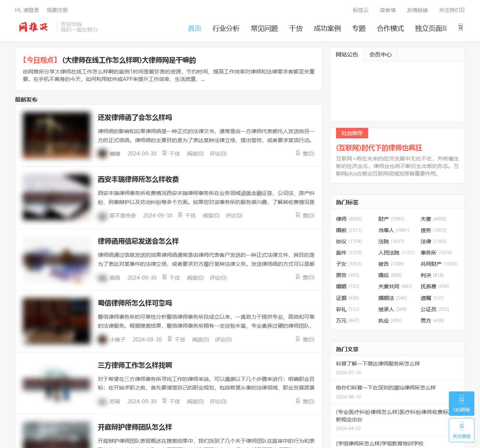
Task: Click author avatar 糖糖
Action: [x=103, y=153]
